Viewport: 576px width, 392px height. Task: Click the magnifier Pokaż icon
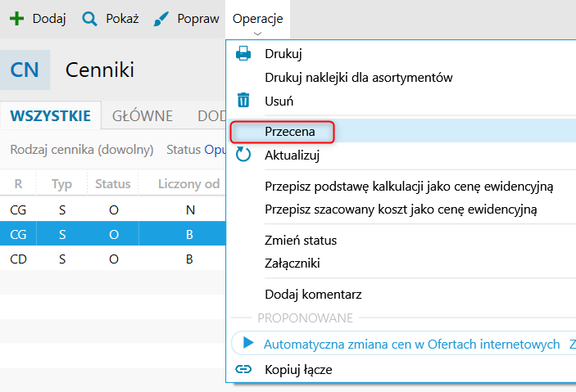coord(89,18)
